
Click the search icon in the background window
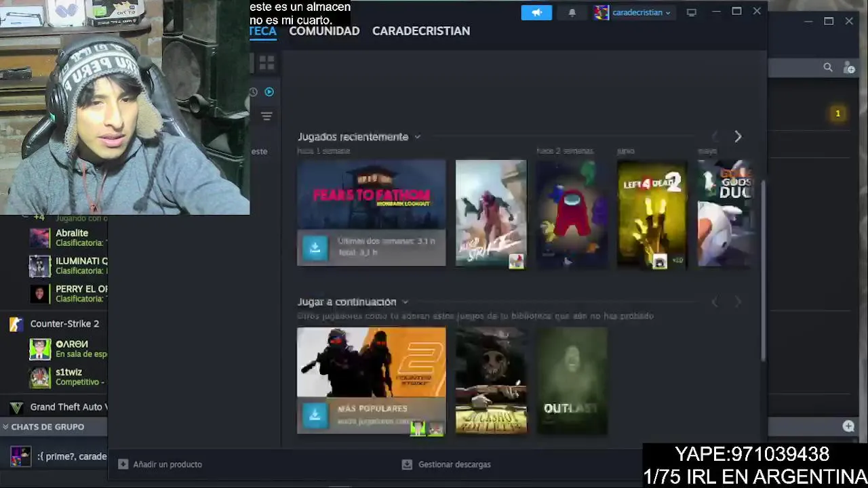(x=828, y=67)
